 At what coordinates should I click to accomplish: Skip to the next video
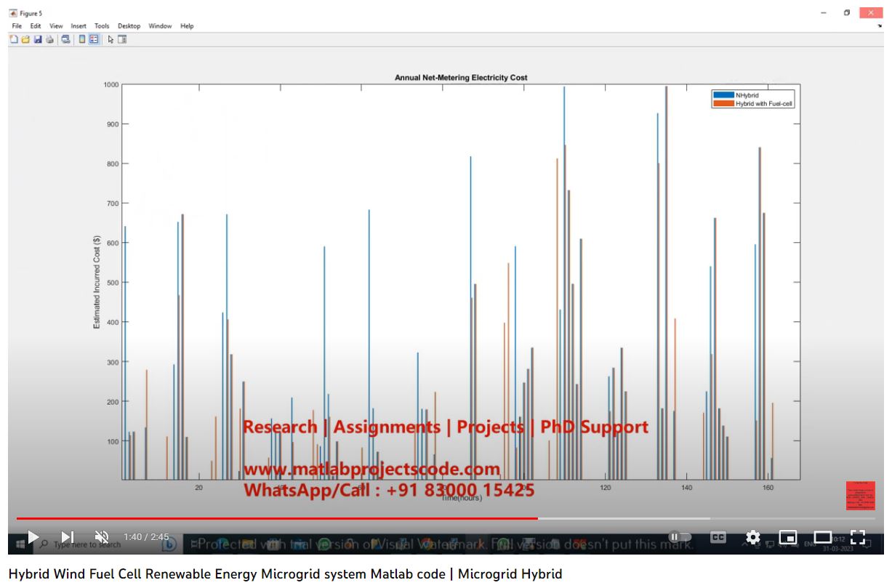[67, 537]
